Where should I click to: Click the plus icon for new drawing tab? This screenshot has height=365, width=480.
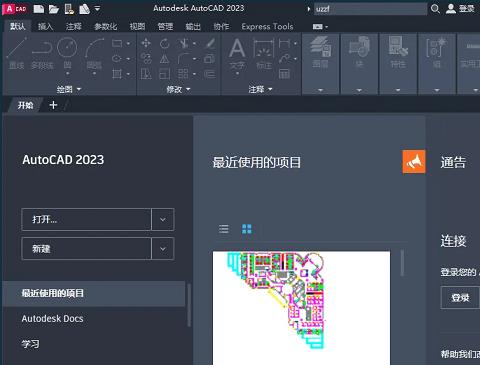pyautogui.click(x=53, y=105)
